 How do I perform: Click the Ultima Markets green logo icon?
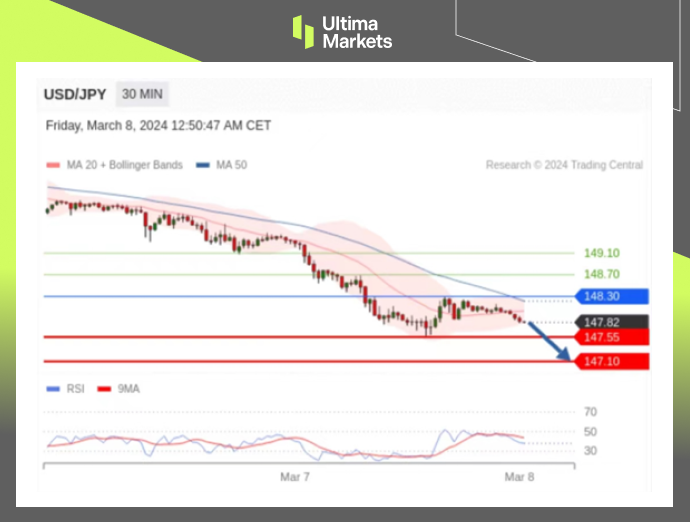pos(303,31)
